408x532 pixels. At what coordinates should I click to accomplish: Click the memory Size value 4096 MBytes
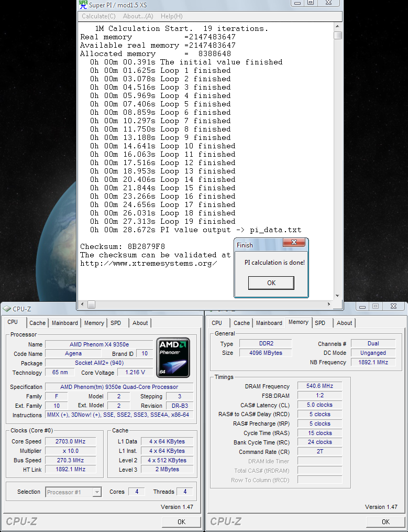click(x=266, y=353)
